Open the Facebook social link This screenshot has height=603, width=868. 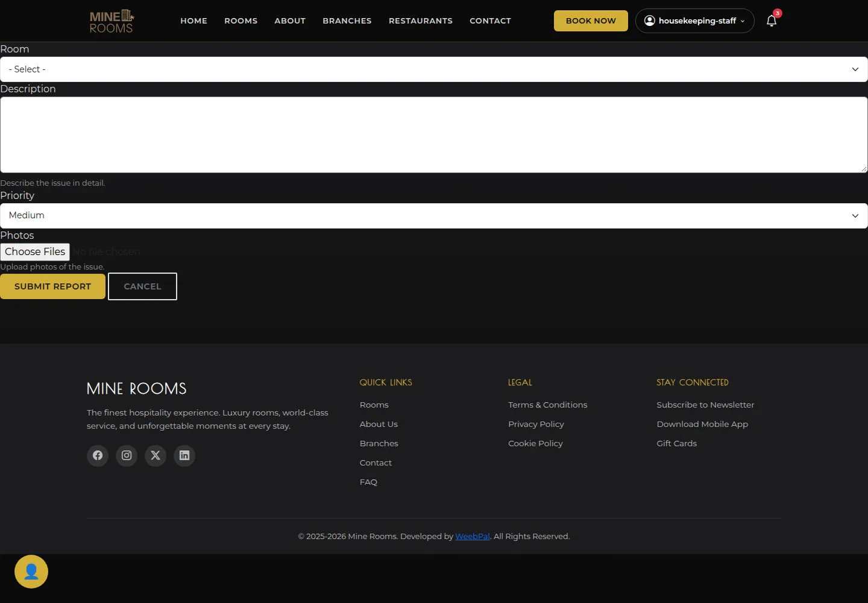coord(98,455)
